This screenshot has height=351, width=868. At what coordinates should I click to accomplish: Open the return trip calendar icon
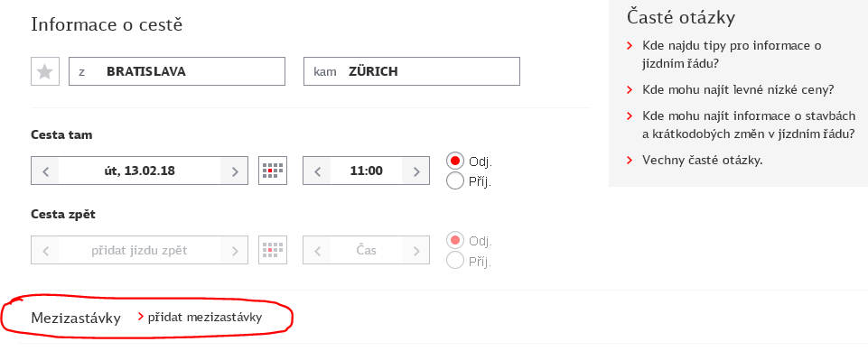[273, 251]
